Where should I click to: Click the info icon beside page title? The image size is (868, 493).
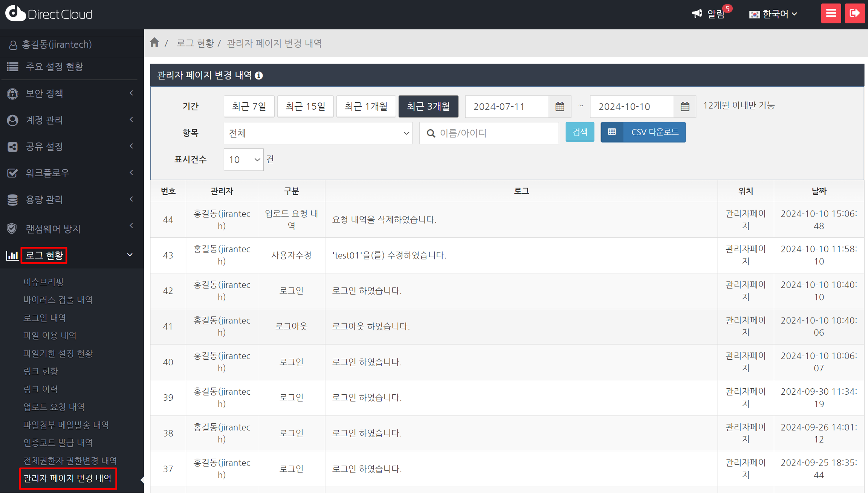point(259,76)
